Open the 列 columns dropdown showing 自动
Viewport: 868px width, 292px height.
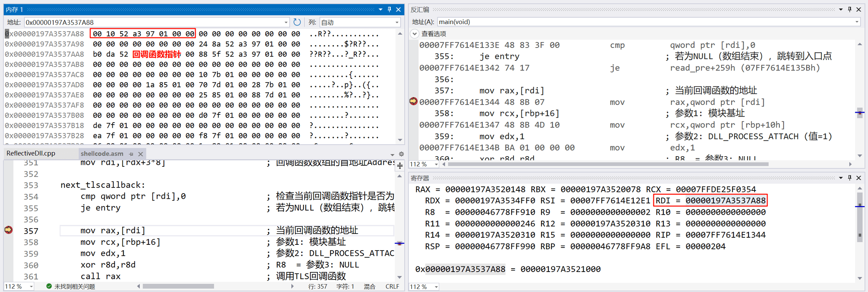pos(359,22)
